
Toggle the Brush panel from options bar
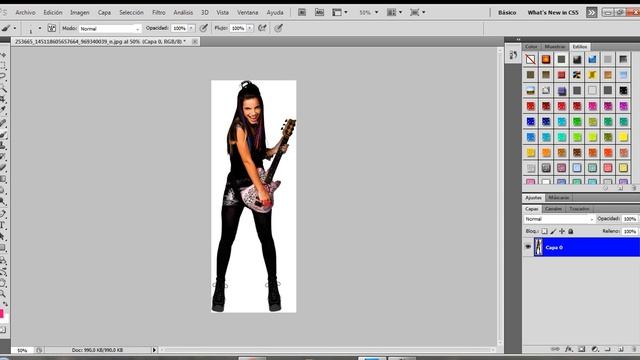[52, 28]
